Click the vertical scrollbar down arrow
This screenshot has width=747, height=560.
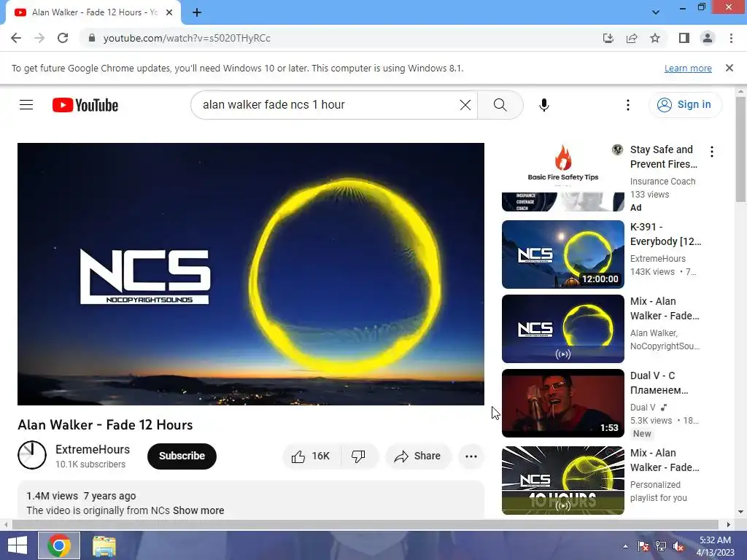tap(741, 512)
